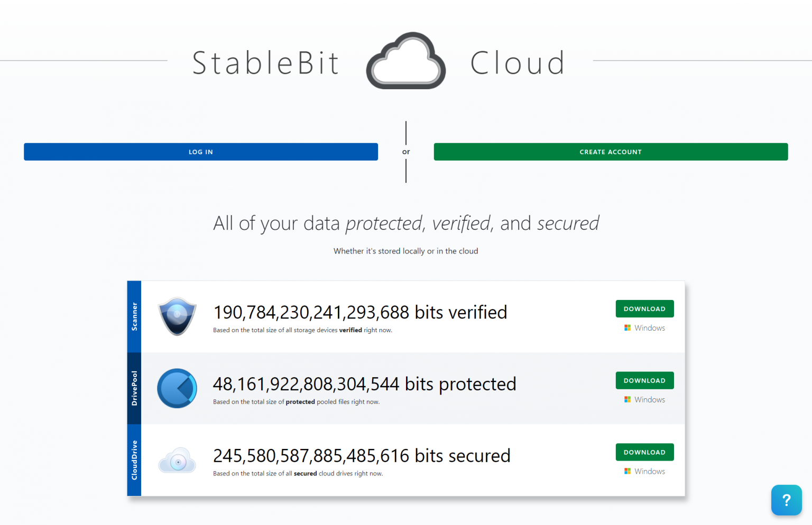Click the Windows logo beside Scanner download
This screenshot has width=812, height=525.
tap(628, 327)
